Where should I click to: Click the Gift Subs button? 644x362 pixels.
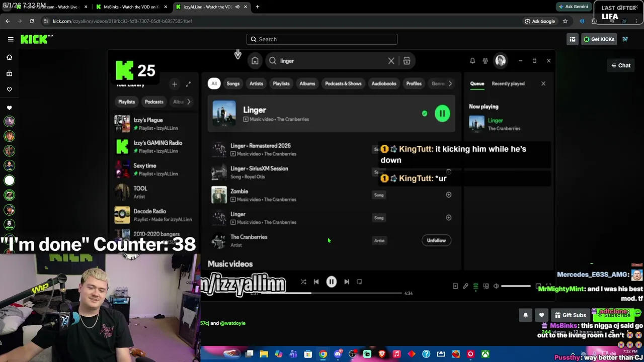(570, 315)
